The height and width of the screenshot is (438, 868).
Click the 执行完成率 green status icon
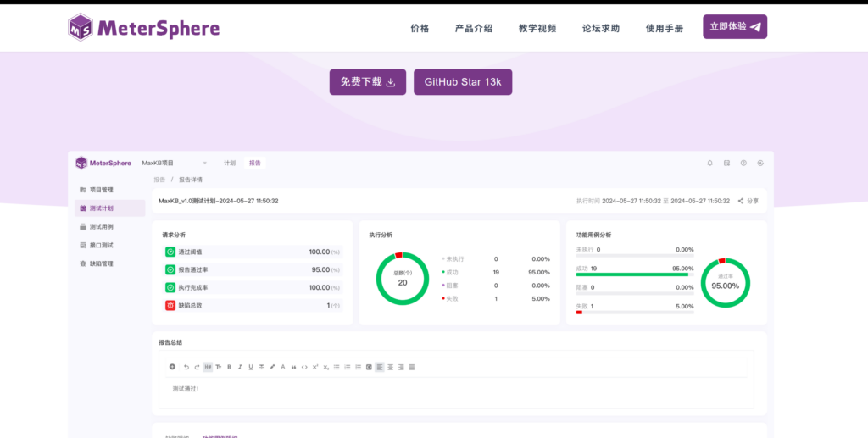tap(170, 287)
